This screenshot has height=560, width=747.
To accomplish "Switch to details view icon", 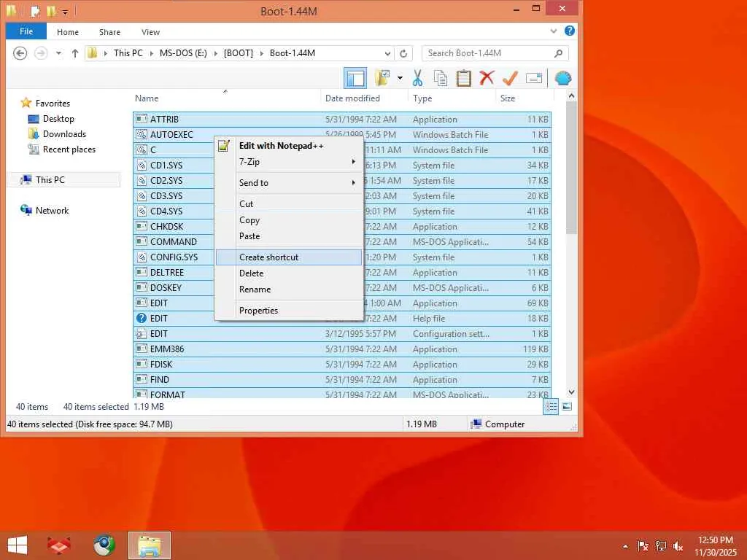I will click(x=551, y=407).
